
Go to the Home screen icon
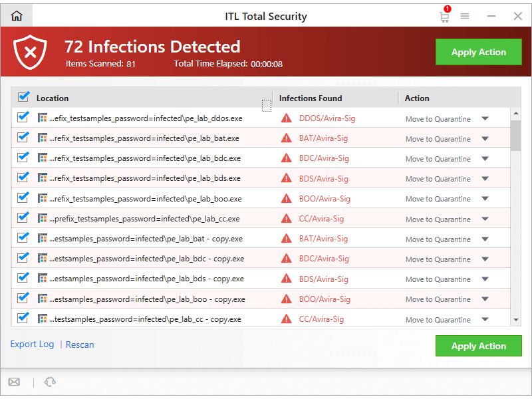[x=16, y=15]
